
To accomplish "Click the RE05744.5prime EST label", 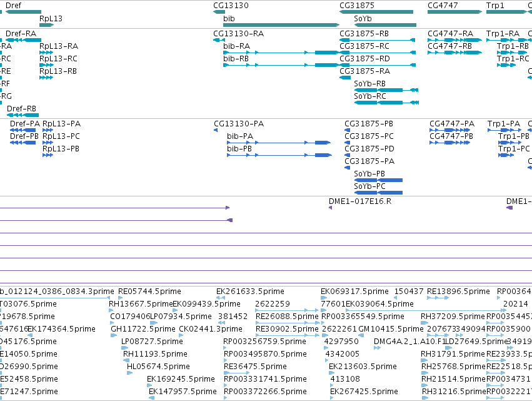I will pos(149,292).
